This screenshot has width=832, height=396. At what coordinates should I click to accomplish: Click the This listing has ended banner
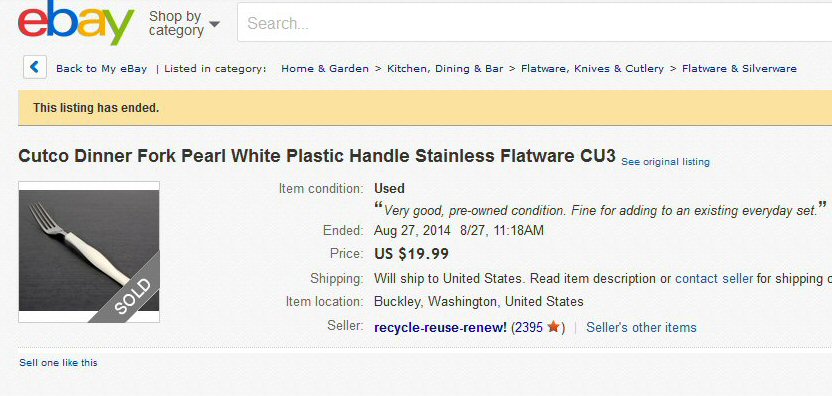click(425, 108)
